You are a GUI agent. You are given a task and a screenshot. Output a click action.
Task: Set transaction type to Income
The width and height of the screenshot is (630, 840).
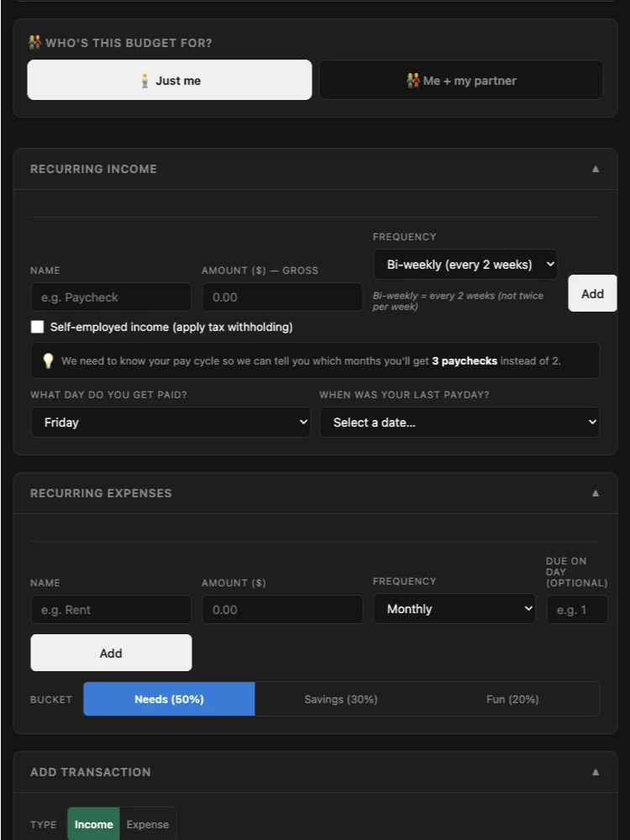click(94, 825)
